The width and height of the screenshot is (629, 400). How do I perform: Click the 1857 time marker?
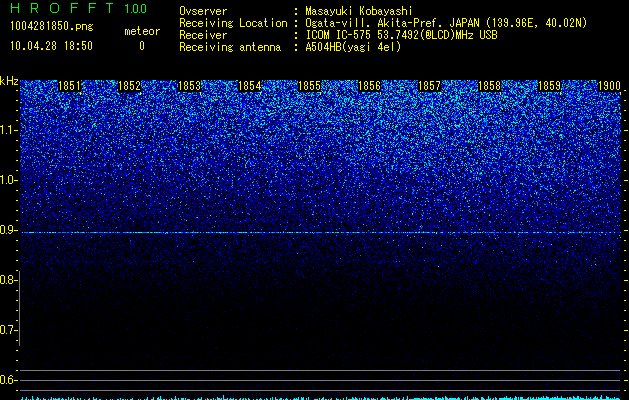[x=429, y=86]
